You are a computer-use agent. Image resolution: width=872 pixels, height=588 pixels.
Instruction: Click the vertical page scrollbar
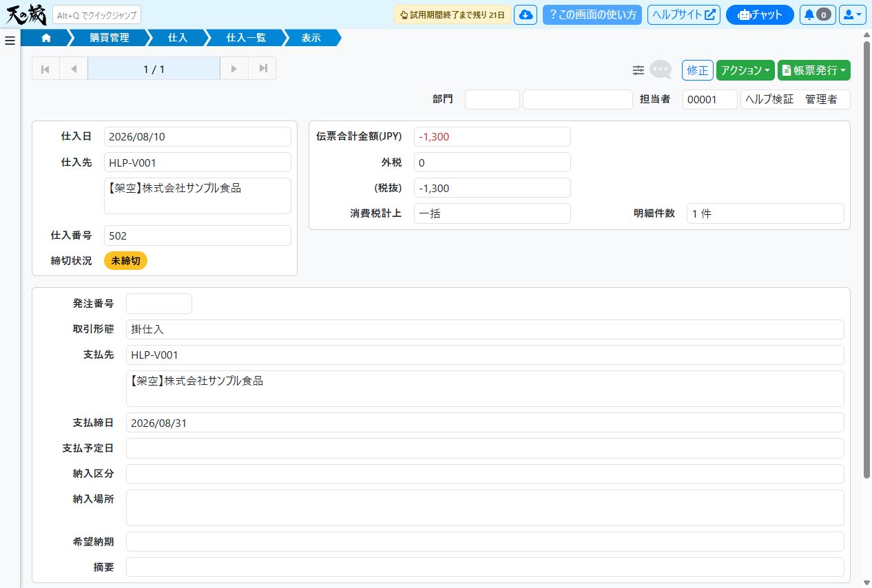tap(866, 259)
